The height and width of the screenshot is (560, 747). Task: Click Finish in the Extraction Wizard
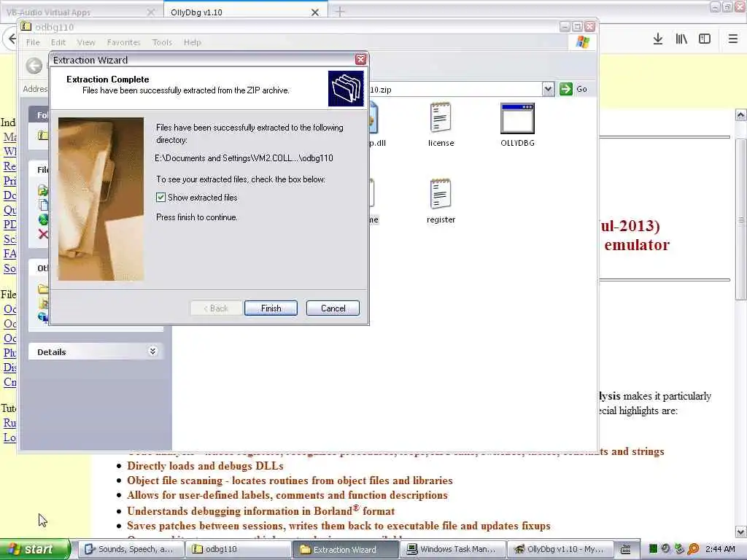(x=271, y=308)
